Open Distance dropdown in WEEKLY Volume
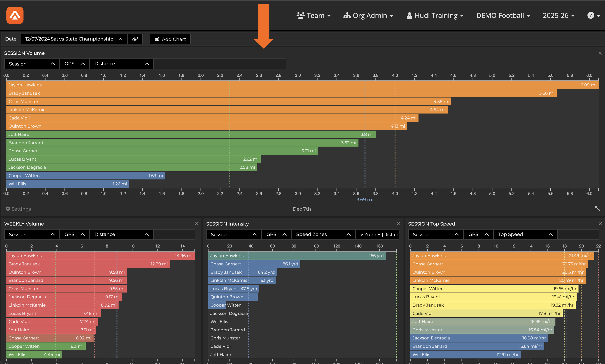The image size is (605, 364). (122, 234)
